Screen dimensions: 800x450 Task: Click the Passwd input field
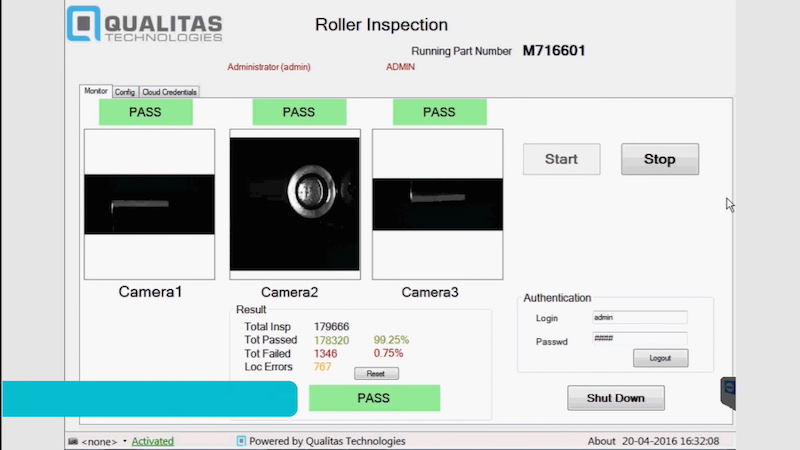point(639,338)
